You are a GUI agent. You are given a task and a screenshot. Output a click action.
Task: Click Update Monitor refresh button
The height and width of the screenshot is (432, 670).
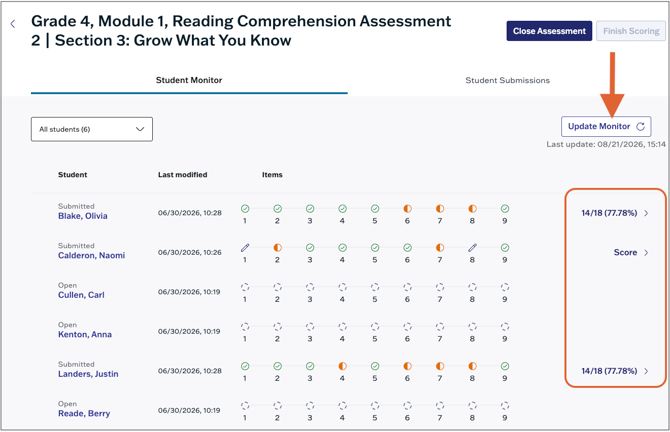[x=606, y=126]
